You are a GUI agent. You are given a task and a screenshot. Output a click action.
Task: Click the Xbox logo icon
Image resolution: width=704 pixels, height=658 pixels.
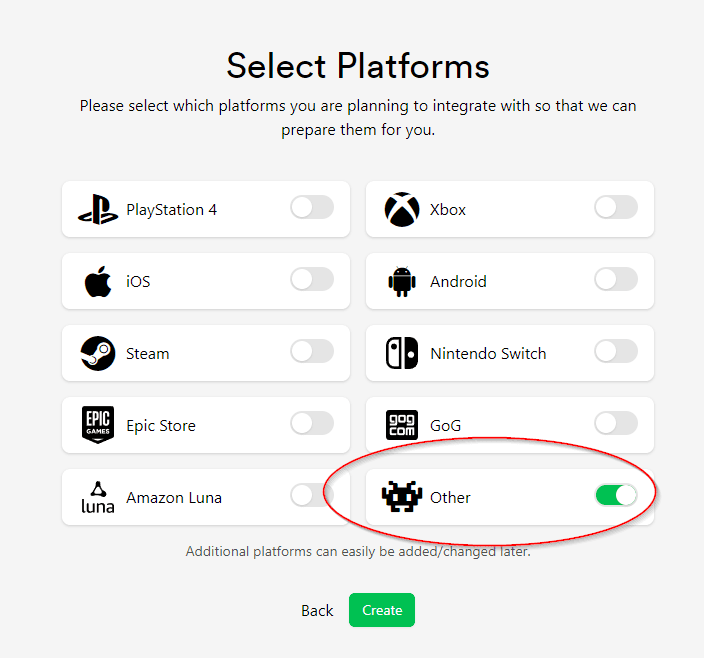click(402, 210)
